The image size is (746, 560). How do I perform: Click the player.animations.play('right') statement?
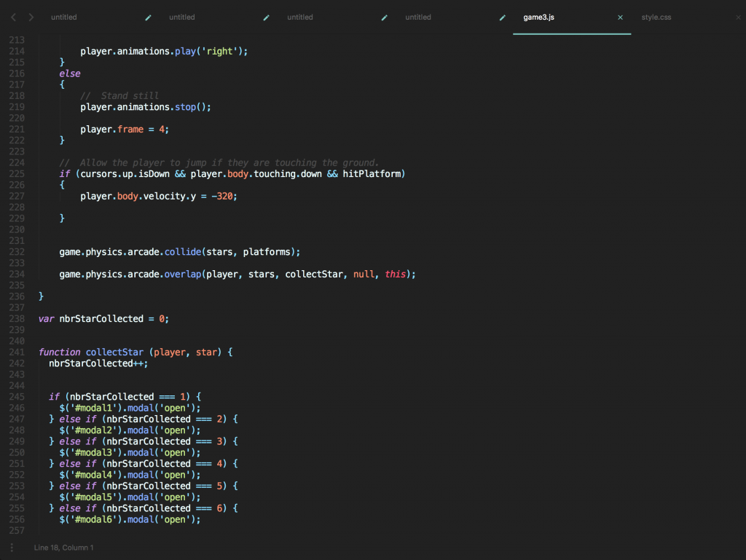[x=164, y=52]
